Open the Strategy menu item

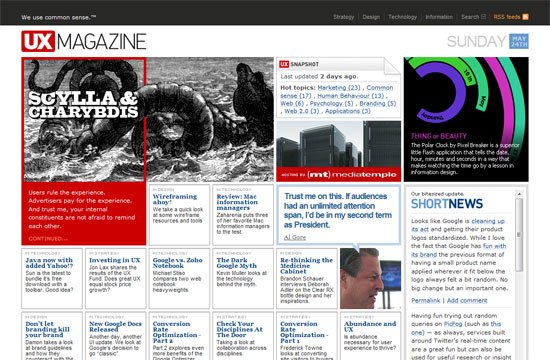343,17
